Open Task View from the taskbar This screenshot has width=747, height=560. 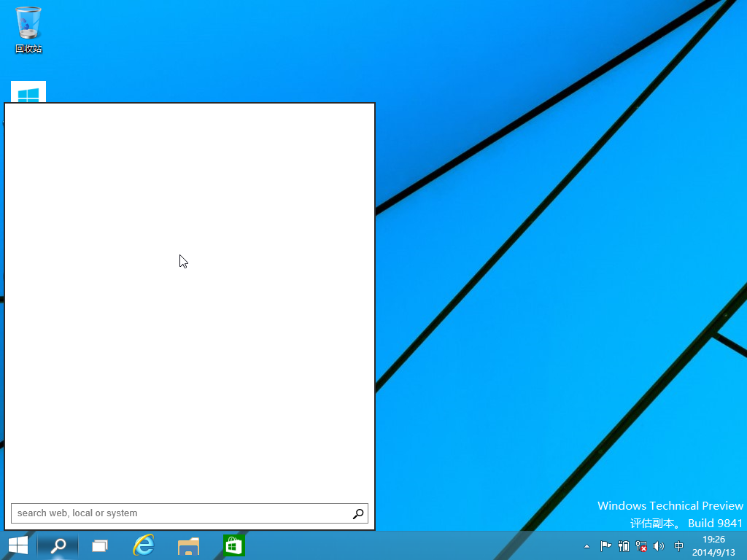click(99, 545)
